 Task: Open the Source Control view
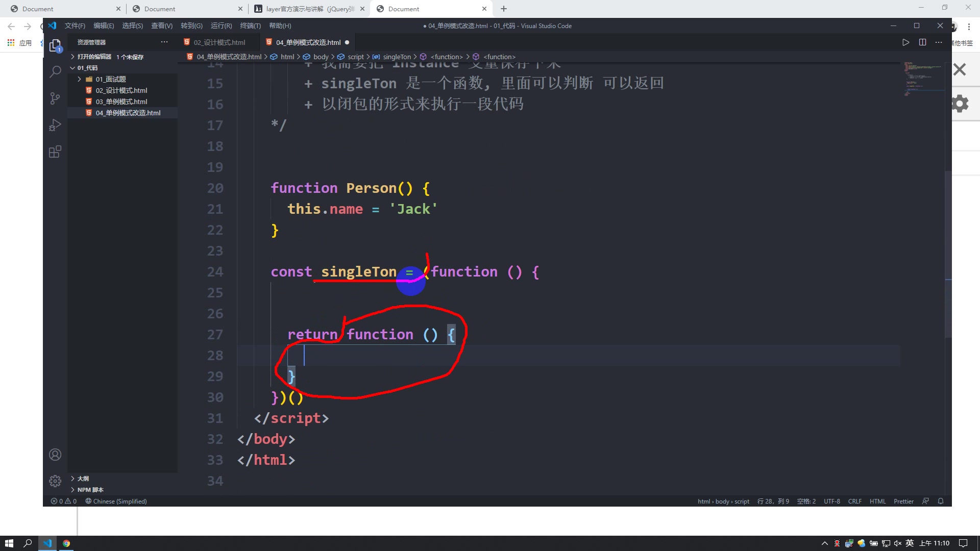coord(55,98)
